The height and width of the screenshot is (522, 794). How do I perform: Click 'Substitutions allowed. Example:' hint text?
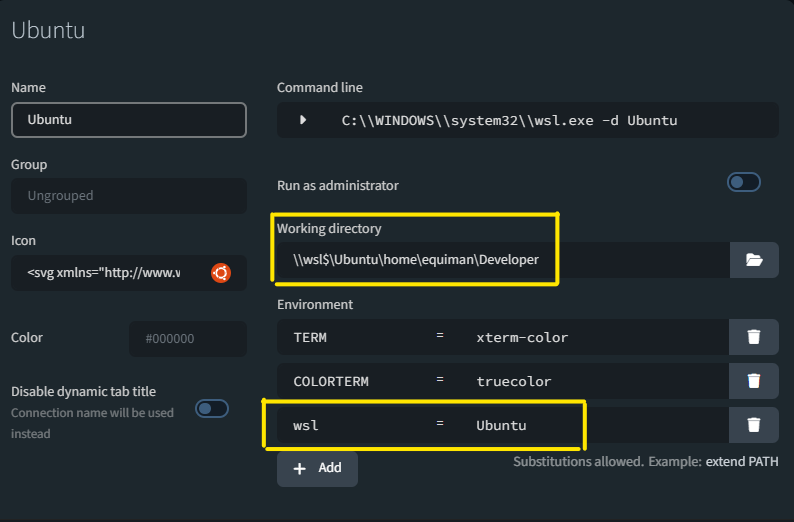[608, 462]
